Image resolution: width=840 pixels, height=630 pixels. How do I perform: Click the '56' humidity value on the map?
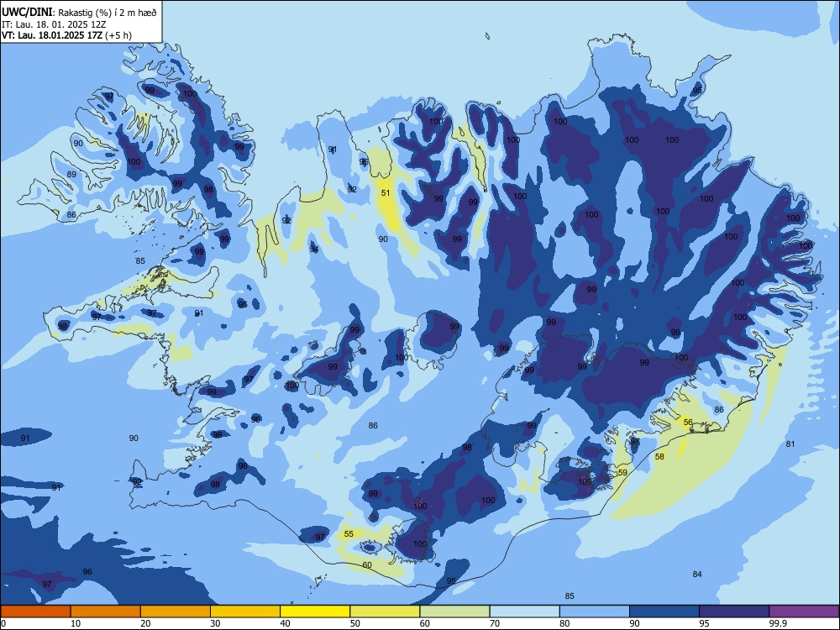coord(689,423)
